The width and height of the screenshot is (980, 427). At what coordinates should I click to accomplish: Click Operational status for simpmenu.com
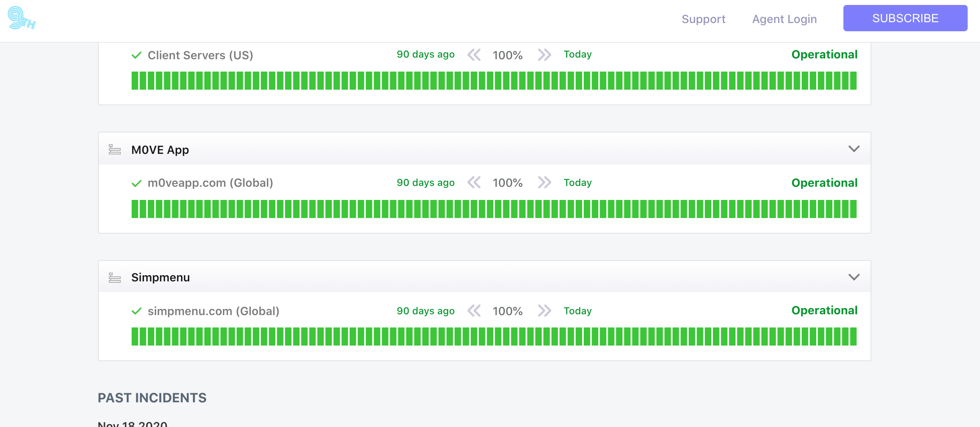point(824,311)
